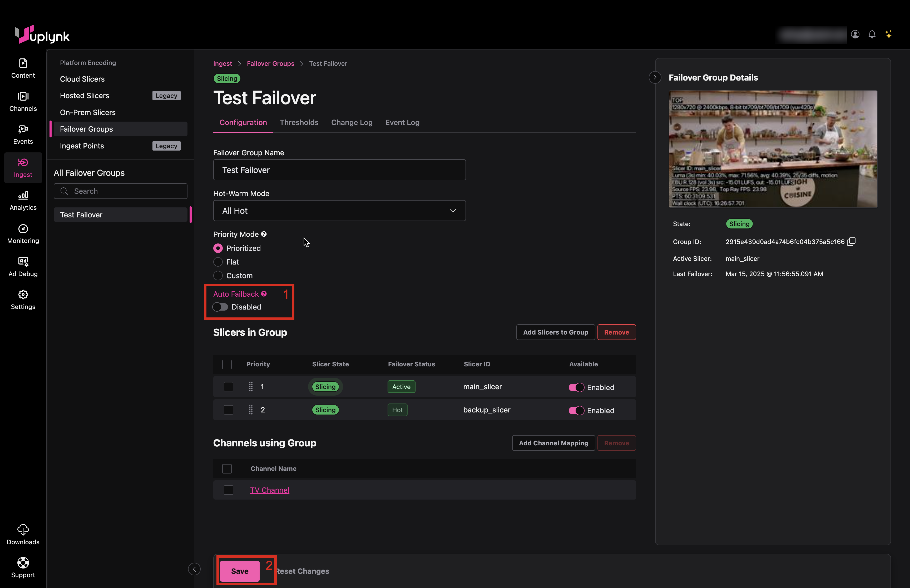Open the Downloads section icon
This screenshot has width=910, height=588.
23,530
